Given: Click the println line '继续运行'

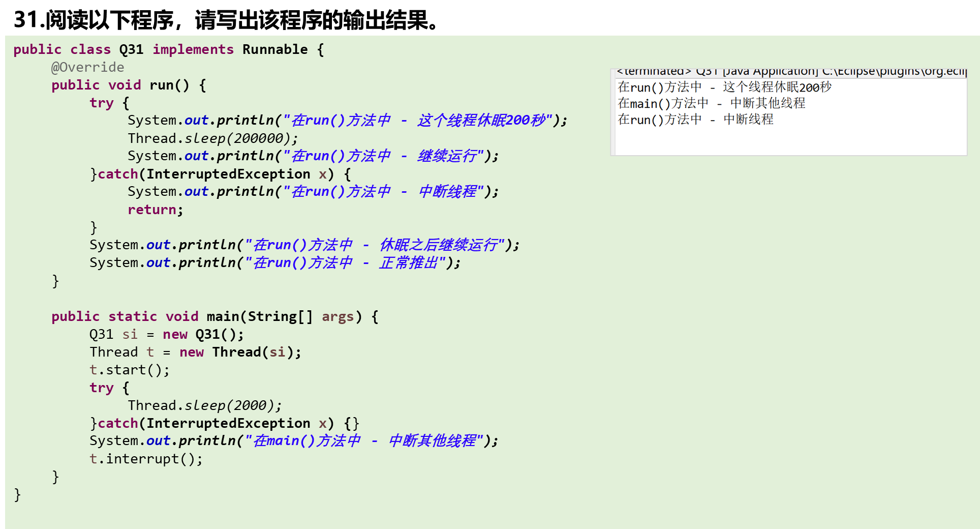Looking at the screenshot, I should (x=313, y=156).
